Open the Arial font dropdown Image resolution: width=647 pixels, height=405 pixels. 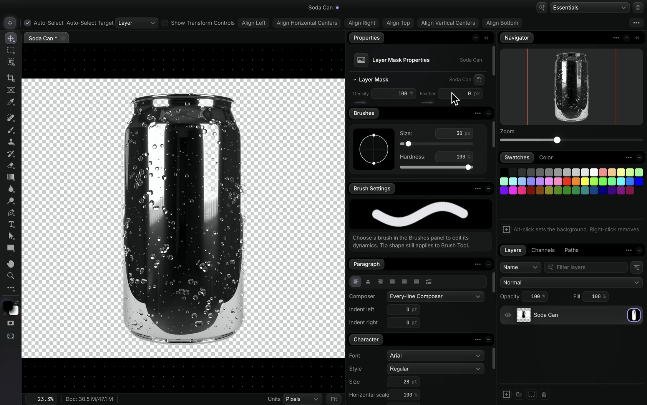[435, 356]
